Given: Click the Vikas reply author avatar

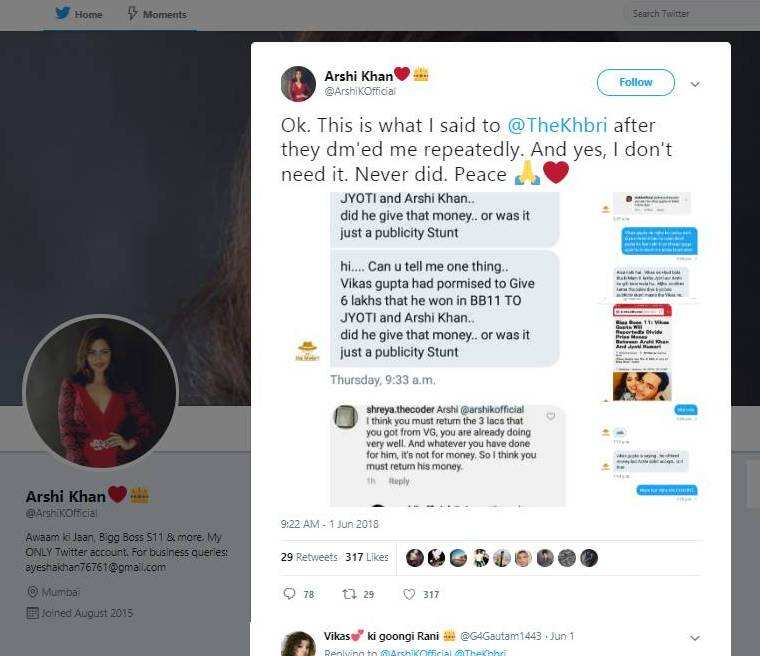Looking at the screenshot, I should 298,643.
